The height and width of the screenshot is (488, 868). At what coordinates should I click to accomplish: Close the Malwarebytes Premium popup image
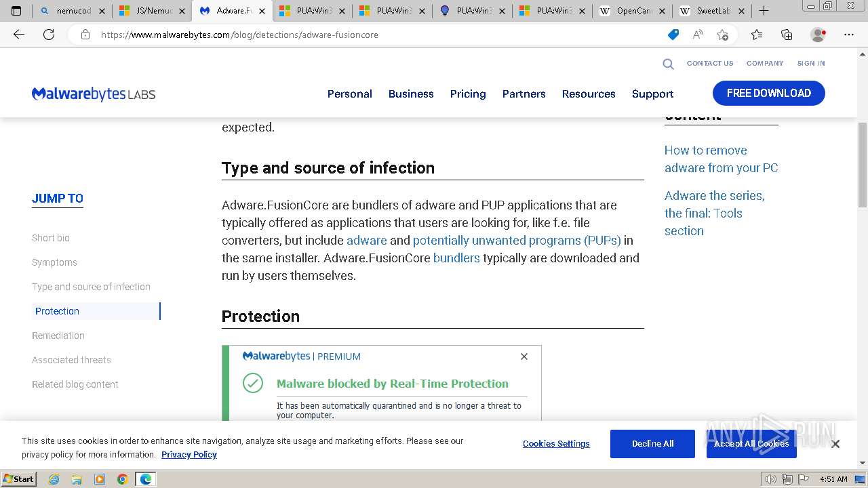tap(524, 357)
